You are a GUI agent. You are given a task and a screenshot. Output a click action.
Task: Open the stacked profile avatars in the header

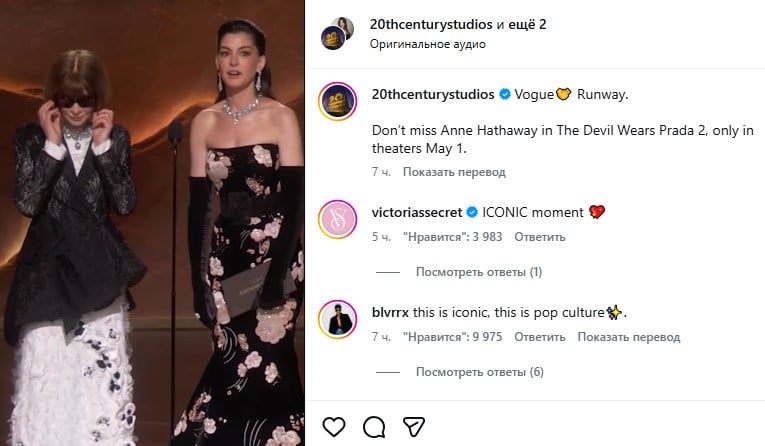pyautogui.click(x=338, y=32)
